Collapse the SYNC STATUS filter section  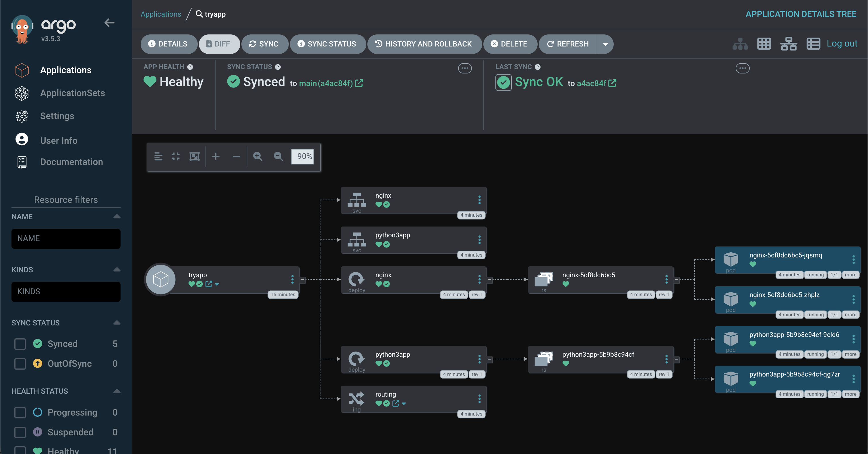pos(117,323)
